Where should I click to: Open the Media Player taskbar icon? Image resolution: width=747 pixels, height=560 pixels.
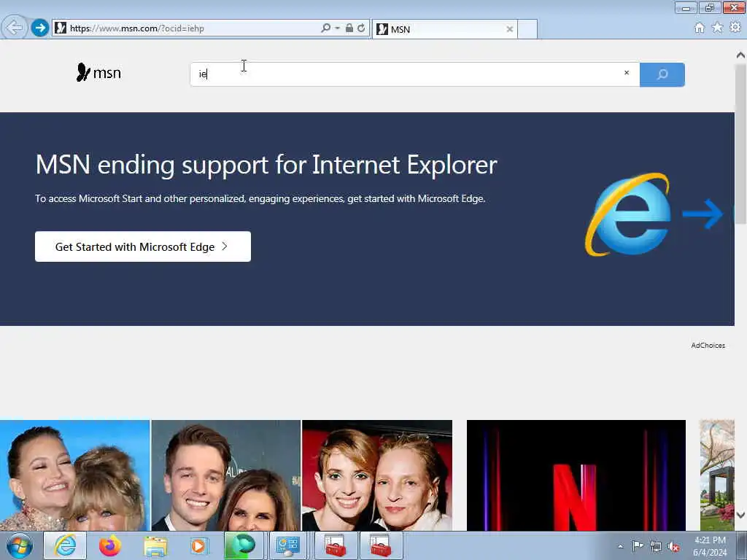coord(198,546)
